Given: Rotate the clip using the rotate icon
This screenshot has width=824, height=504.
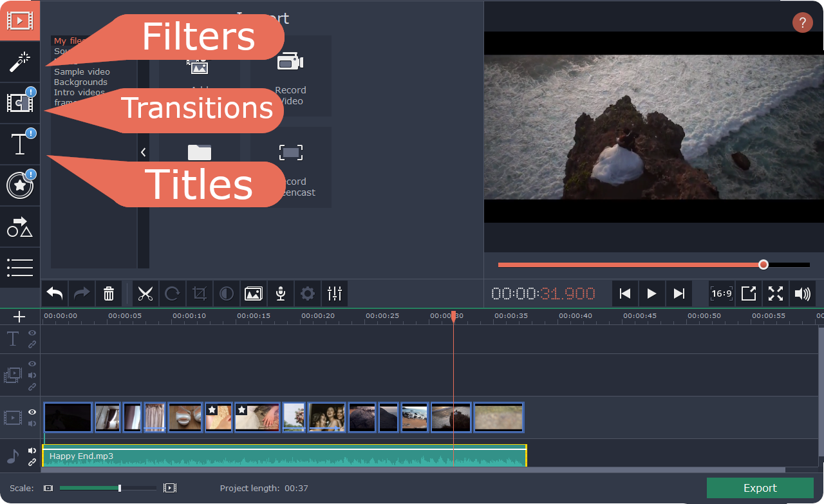Looking at the screenshot, I should click(173, 294).
